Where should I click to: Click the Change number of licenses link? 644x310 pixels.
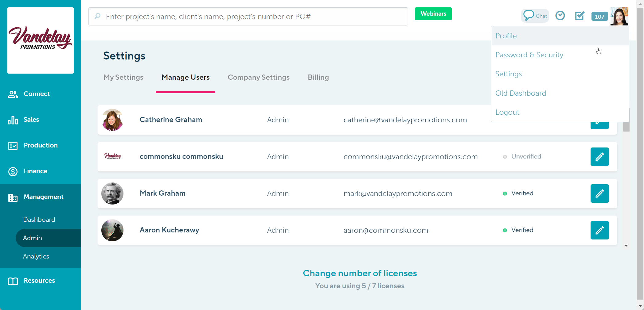(x=360, y=273)
